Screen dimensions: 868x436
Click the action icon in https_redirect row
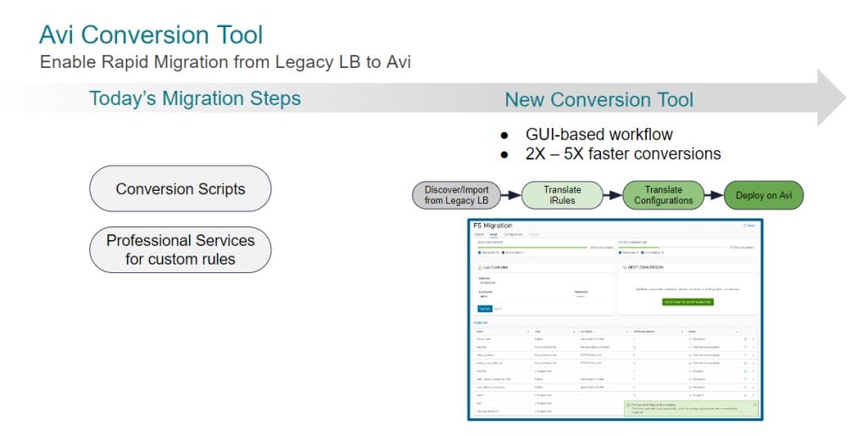pyautogui.click(x=745, y=355)
